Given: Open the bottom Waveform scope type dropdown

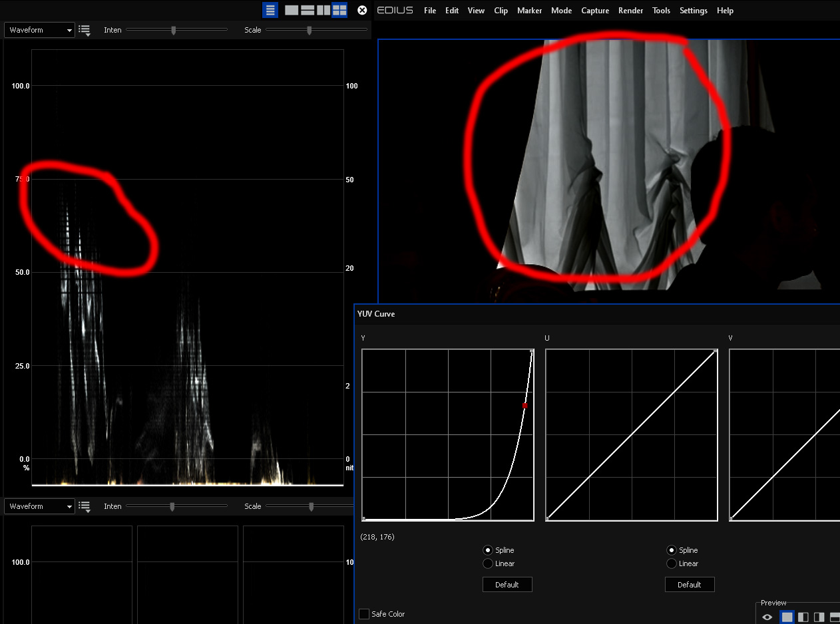Looking at the screenshot, I should [39, 506].
